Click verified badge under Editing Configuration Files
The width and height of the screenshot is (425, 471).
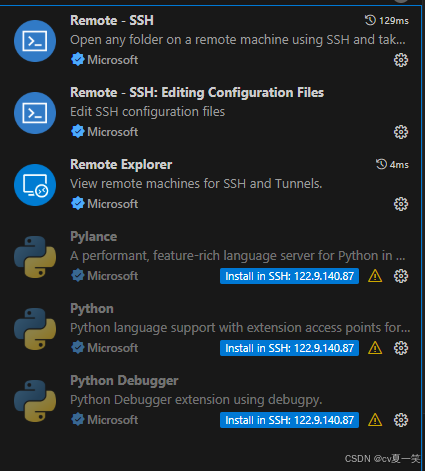78,132
